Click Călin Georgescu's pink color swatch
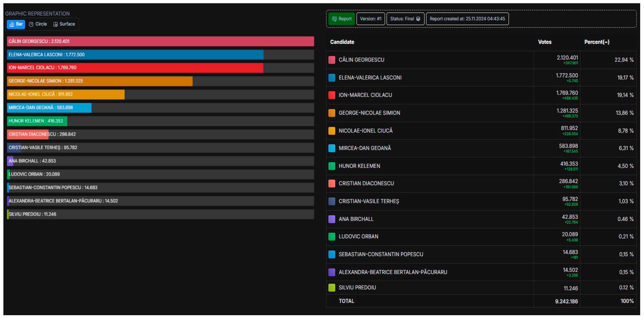Viewport: 644px width, 318px height. pos(331,60)
